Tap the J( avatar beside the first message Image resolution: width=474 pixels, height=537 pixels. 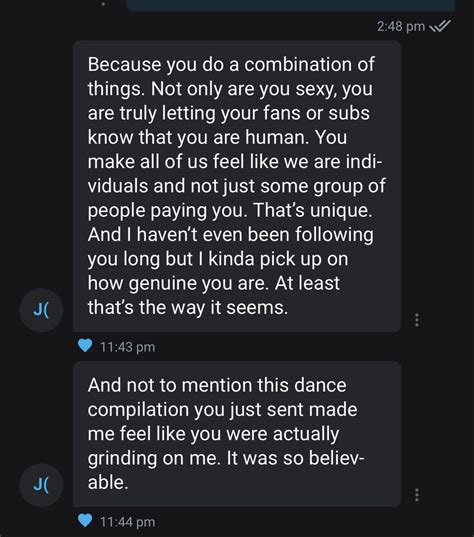(x=41, y=310)
